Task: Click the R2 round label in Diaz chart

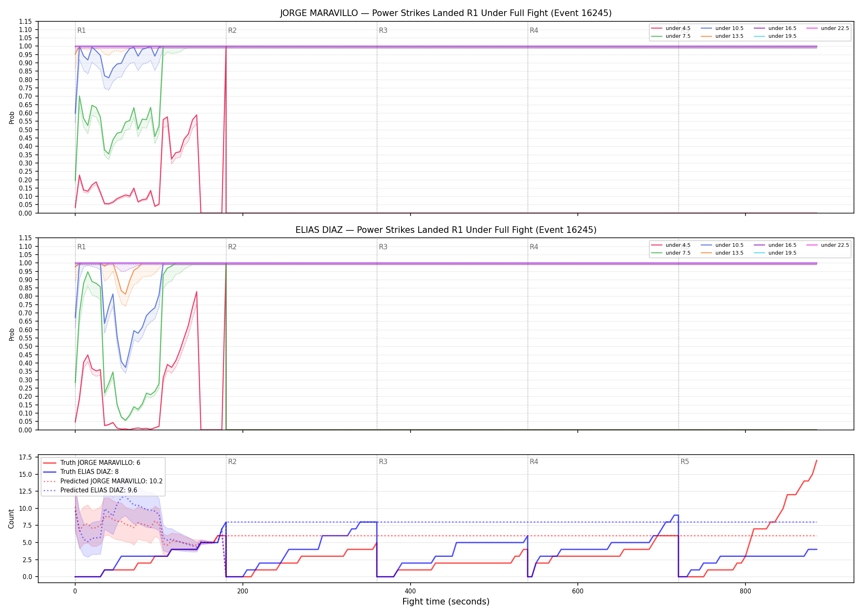Action: [x=232, y=247]
